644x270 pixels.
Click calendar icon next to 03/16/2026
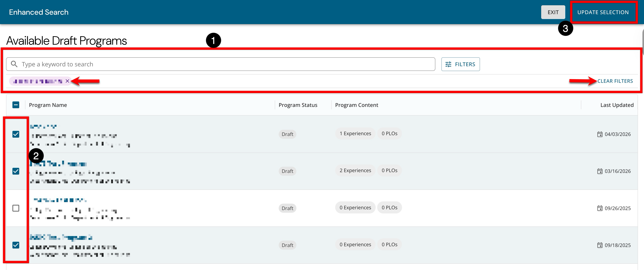(x=600, y=171)
